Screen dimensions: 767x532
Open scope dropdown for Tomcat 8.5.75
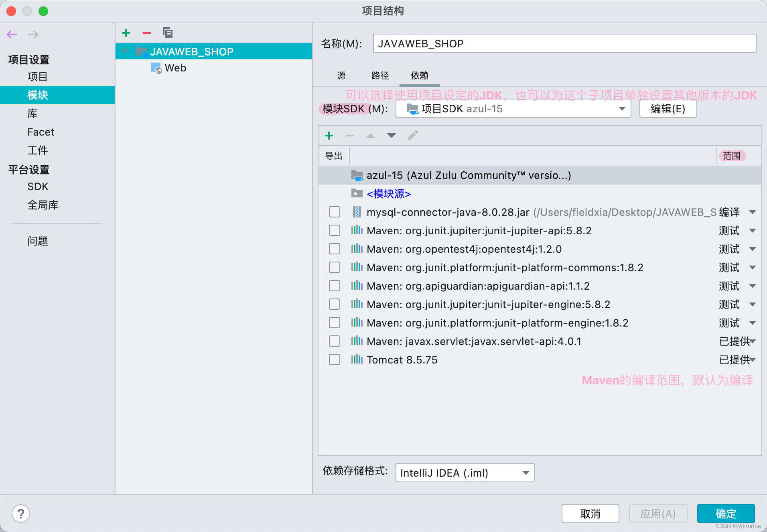[x=753, y=360]
